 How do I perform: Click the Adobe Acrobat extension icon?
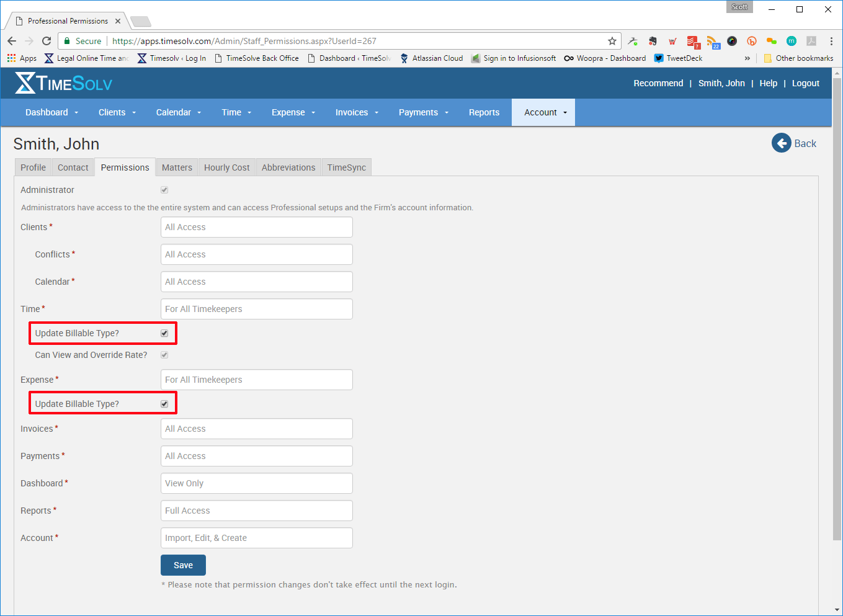(x=811, y=40)
